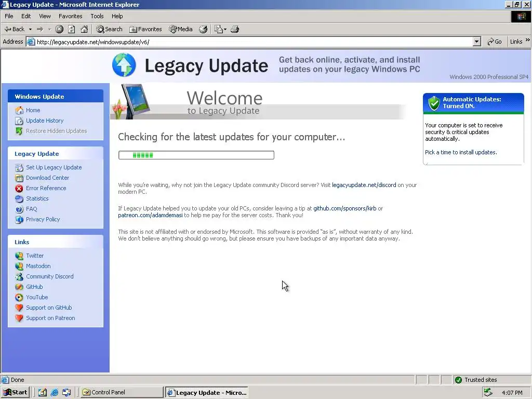
Task: Click the Mastodon link icon
Action: (19, 267)
